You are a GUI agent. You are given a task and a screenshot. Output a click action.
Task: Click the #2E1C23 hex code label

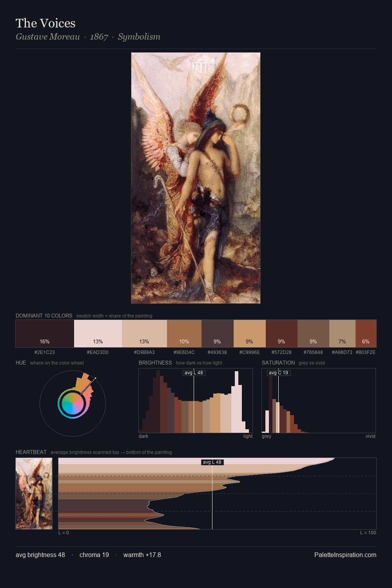pos(45,352)
